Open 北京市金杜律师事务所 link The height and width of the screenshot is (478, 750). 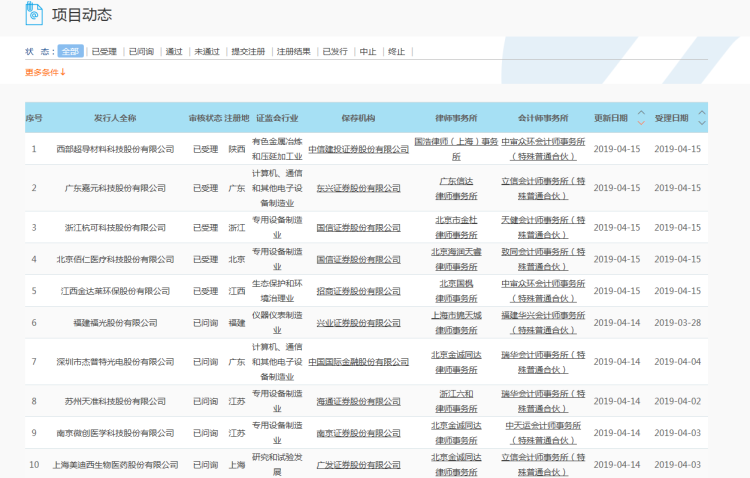(x=456, y=227)
